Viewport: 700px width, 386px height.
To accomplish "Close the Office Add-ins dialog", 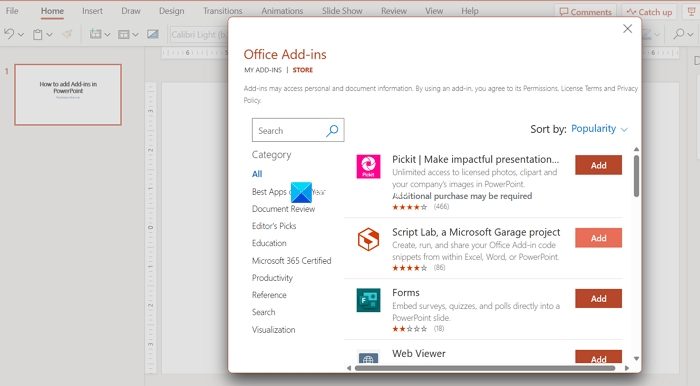I will (x=627, y=29).
